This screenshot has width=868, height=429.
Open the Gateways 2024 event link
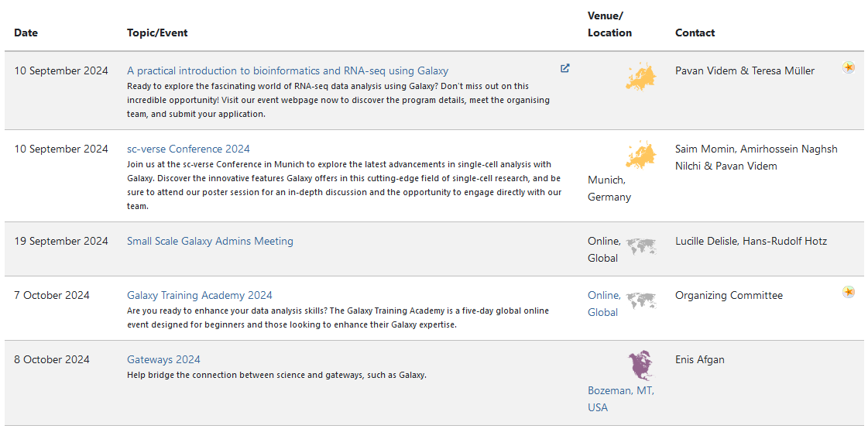163,359
